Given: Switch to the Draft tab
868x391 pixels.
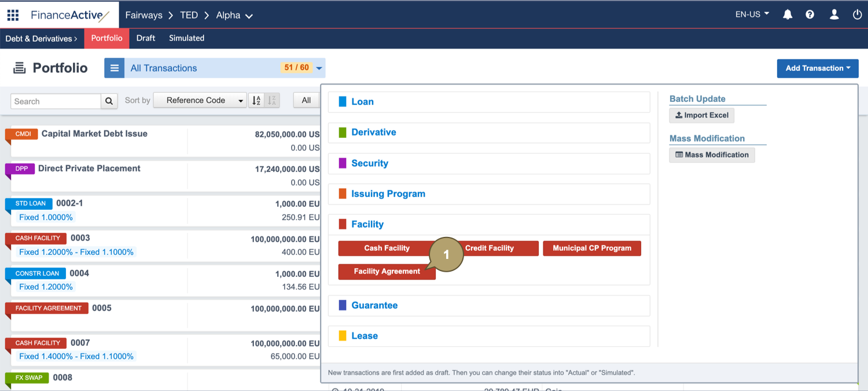Looking at the screenshot, I should pyautogui.click(x=145, y=38).
